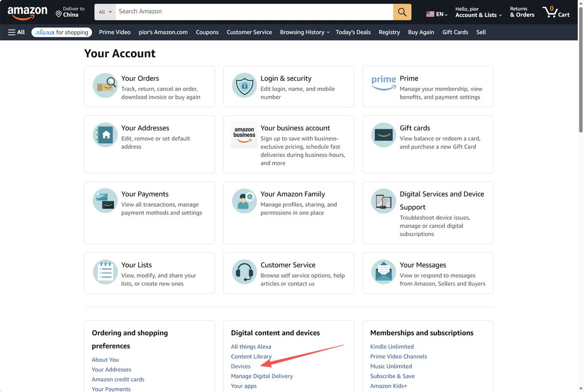Click the Your Messages envelope icon
This screenshot has height=392, width=584.
point(383,272)
